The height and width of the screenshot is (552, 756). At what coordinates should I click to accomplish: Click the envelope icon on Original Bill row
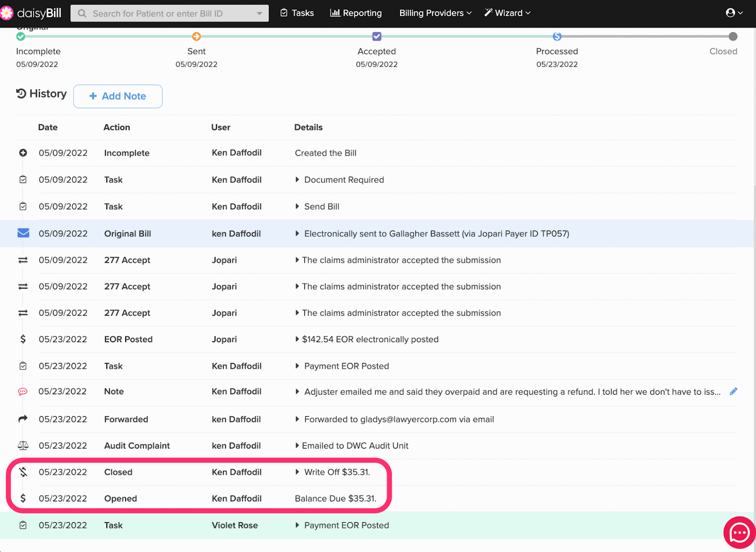[x=23, y=233]
